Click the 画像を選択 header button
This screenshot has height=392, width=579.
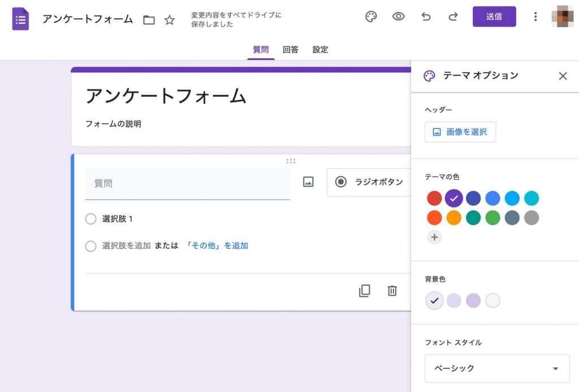[x=460, y=132]
